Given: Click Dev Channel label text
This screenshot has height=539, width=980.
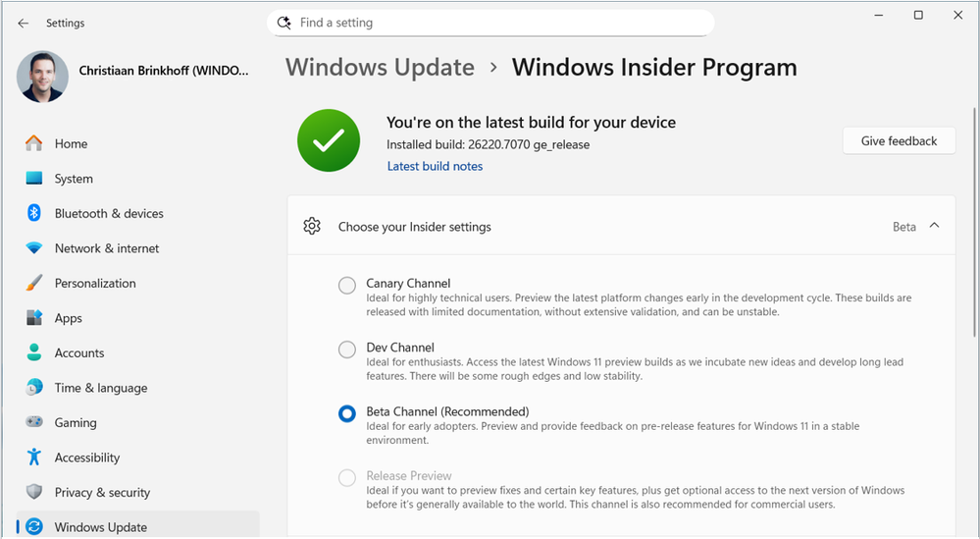Looking at the screenshot, I should (400, 347).
